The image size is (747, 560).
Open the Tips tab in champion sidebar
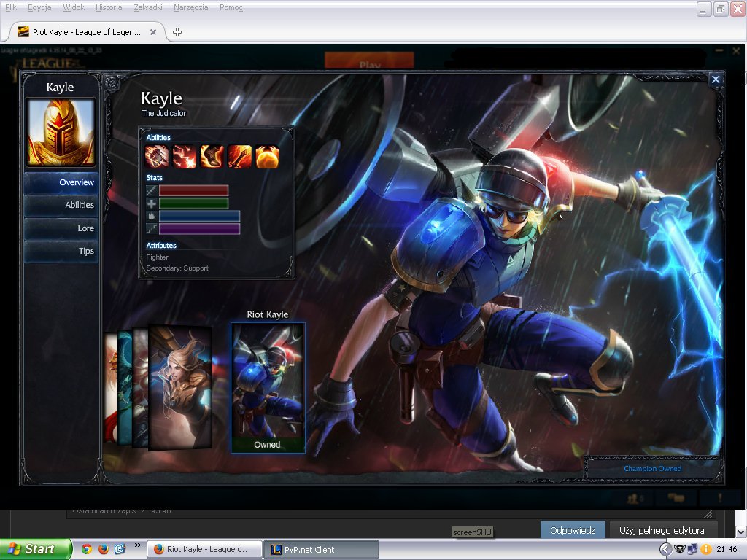pyautogui.click(x=61, y=251)
